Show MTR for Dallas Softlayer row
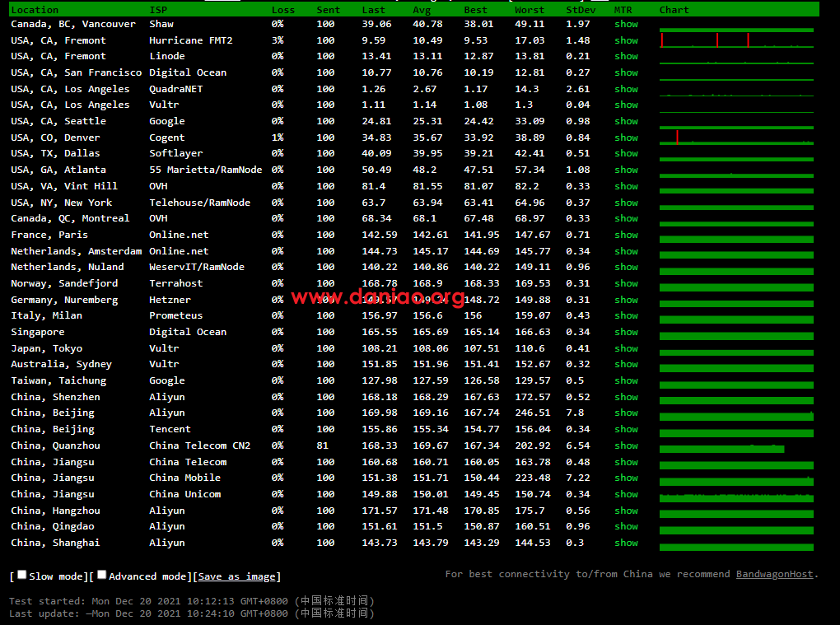The image size is (840, 625). click(x=626, y=154)
